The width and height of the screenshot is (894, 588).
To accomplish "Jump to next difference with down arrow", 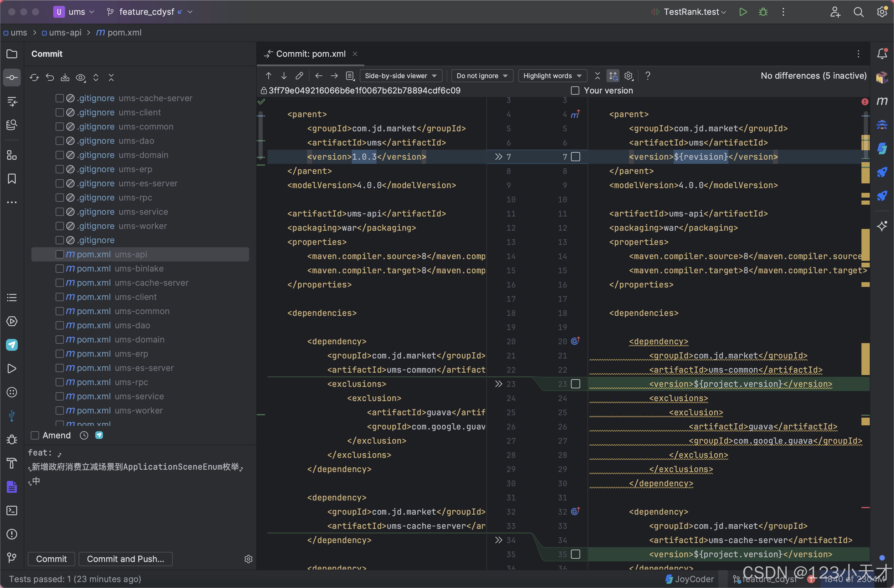I will (284, 76).
